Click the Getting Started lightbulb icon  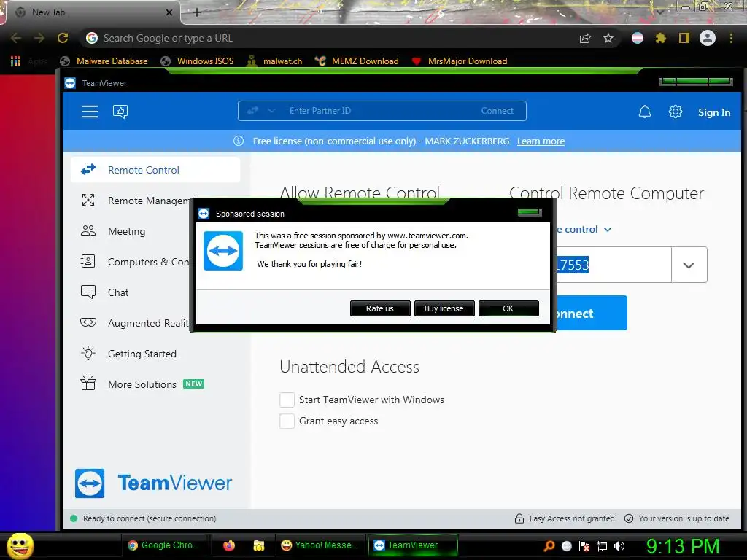pos(88,354)
